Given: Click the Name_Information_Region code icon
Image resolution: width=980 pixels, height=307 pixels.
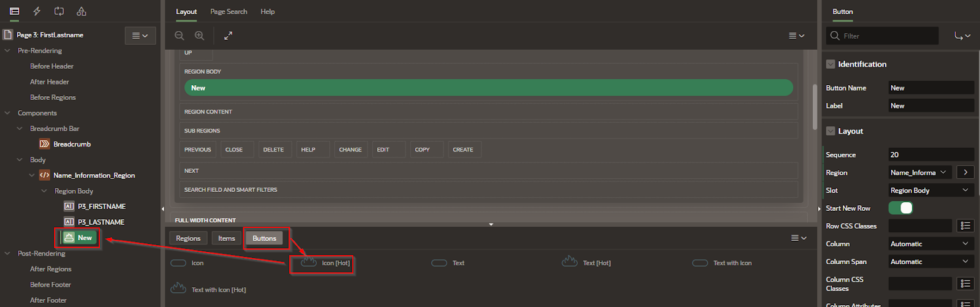Looking at the screenshot, I should [x=45, y=175].
